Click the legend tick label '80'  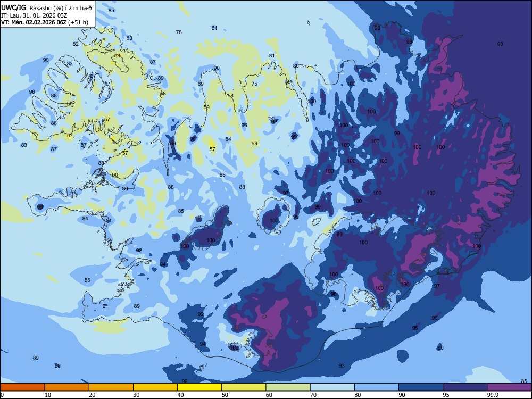[358, 395]
